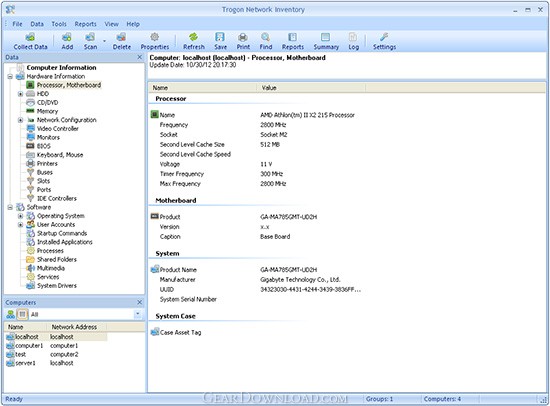Select the Video Controller tree item

coord(58,128)
